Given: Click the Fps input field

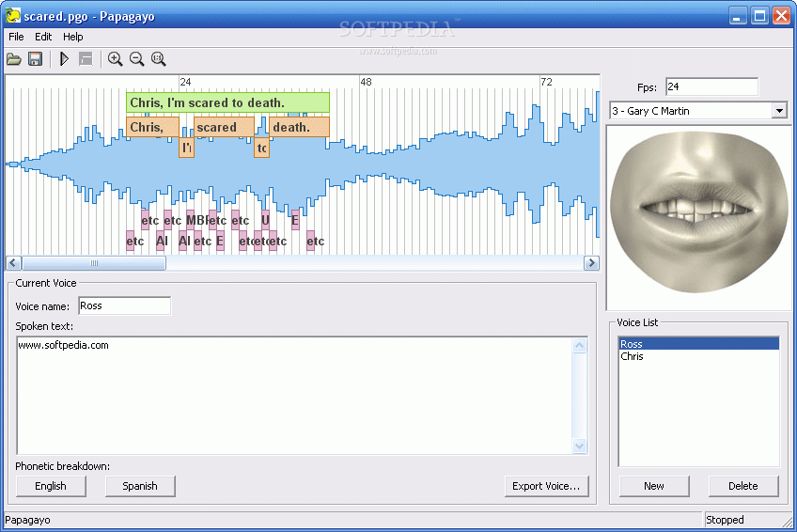Looking at the screenshot, I should [x=711, y=86].
